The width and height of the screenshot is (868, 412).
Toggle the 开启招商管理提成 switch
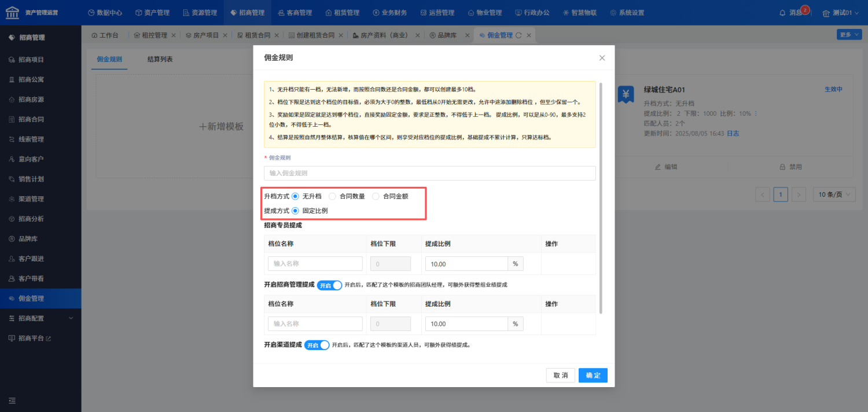point(330,285)
